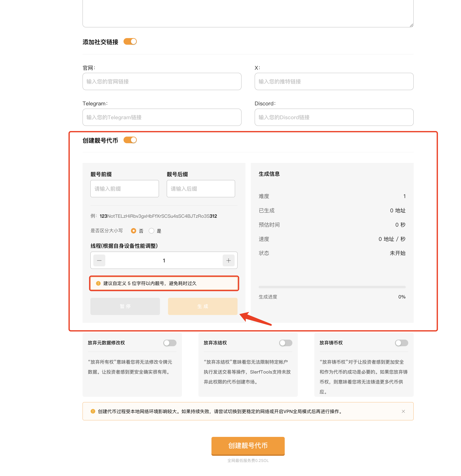The height and width of the screenshot is (476, 461).
Task: Click the 官网 link input field
Action: (162, 81)
